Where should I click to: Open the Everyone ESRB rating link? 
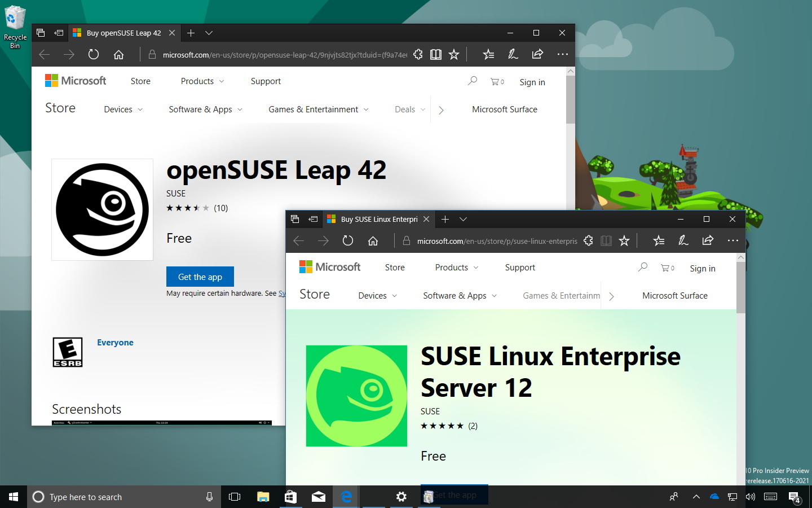tap(115, 343)
